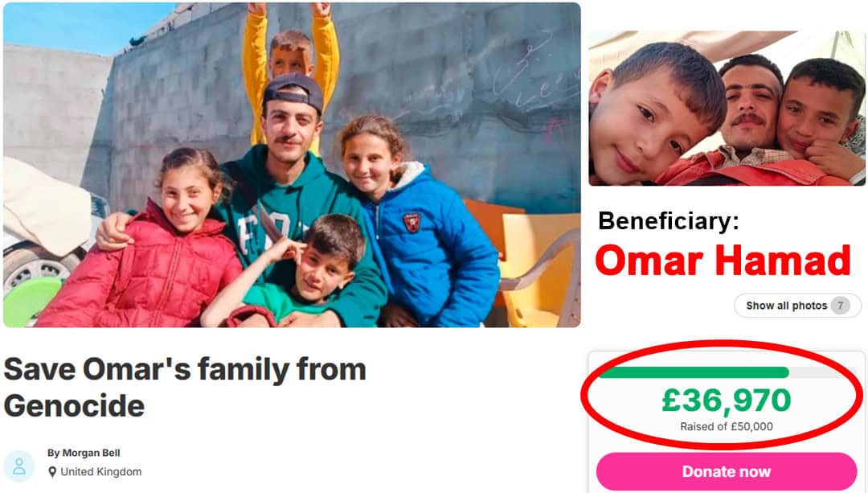Click the Show all photos button
Image resolution: width=868 pixels, height=493 pixels.
point(798,306)
